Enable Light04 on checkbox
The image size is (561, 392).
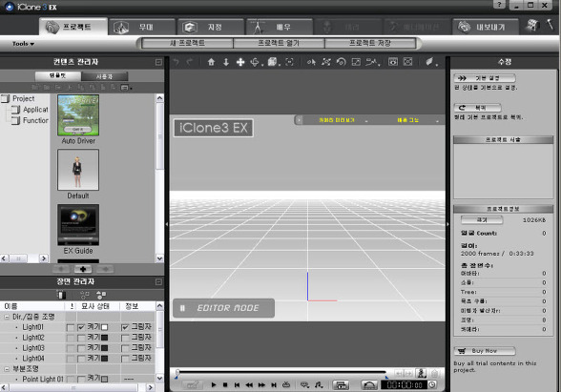[81, 359]
